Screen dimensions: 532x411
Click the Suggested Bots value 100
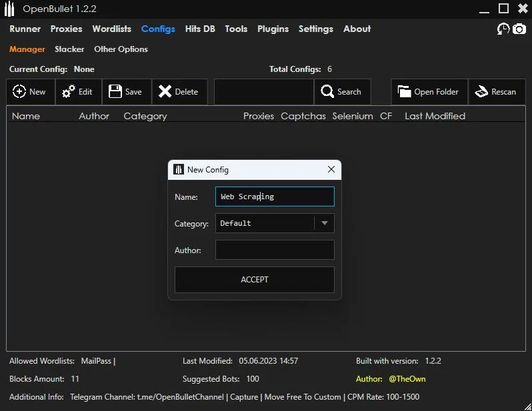pyautogui.click(x=253, y=379)
